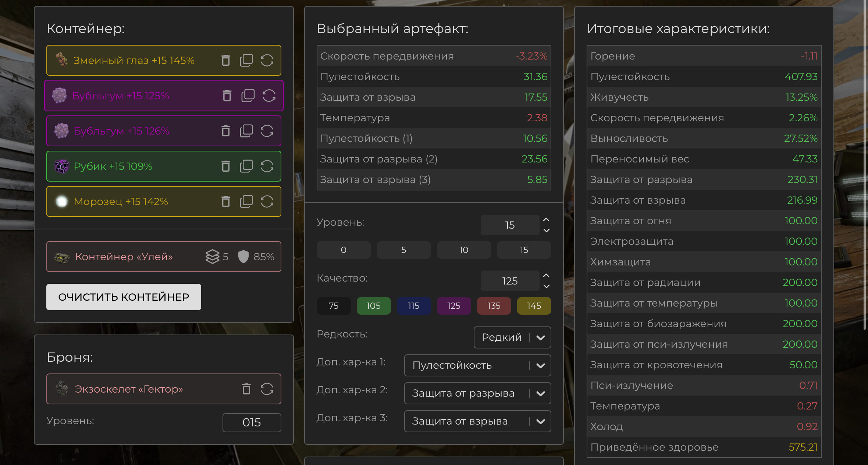Replace the Змеиный глаз artifact
868x465 pixels.
pyautogui.click(x=267, y=60)
